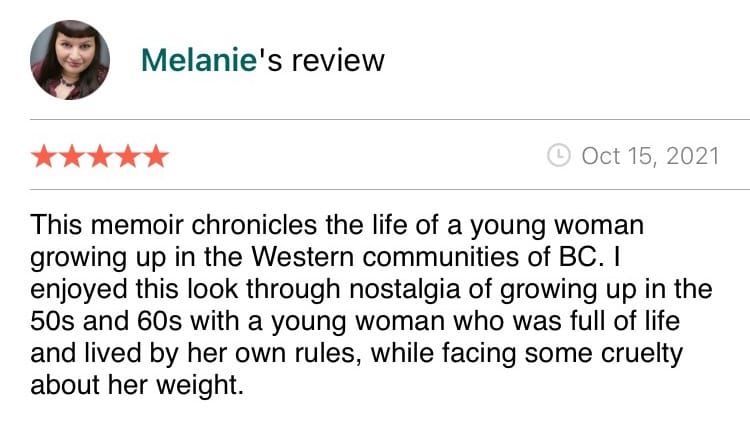
Task: Select the fourth rating star
Action: click(x=129, y=156)
